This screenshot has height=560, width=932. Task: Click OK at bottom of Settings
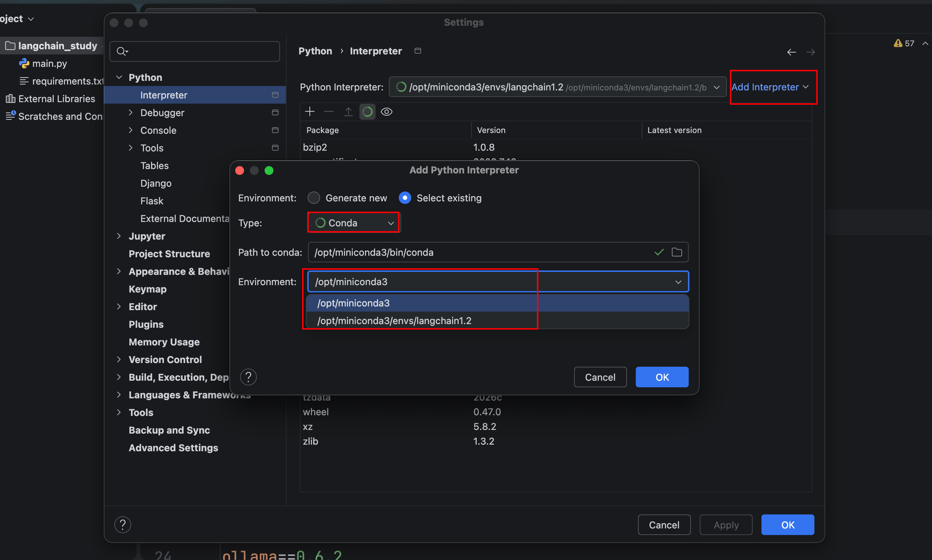(x=788, y=524)
